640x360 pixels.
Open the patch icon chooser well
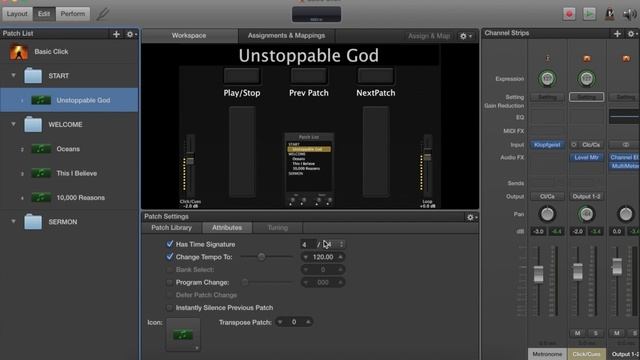point(183,335)
